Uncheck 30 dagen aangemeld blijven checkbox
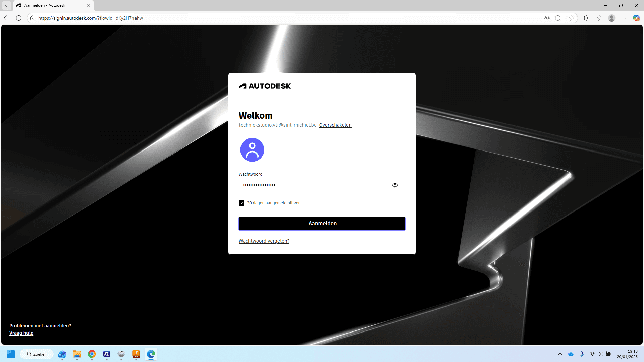Image resolution: width=644 pixels, height=362 pixels. (241, 203)
